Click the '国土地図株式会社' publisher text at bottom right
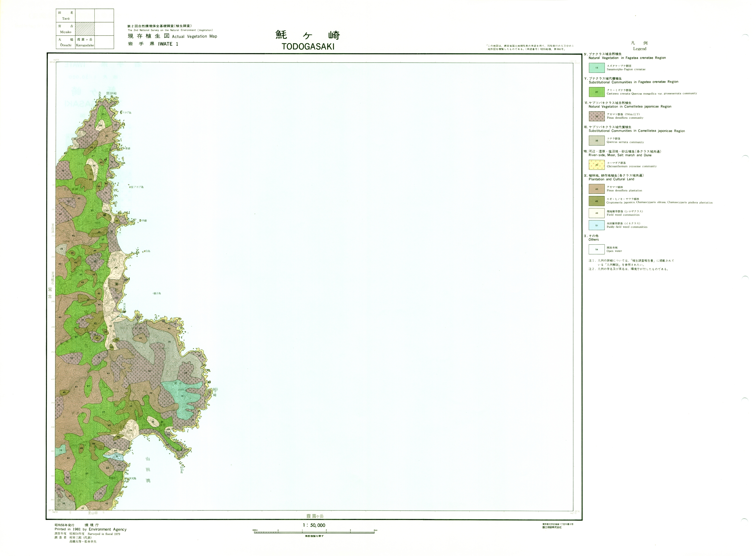The image size is (756, 556). coord(552,527)
